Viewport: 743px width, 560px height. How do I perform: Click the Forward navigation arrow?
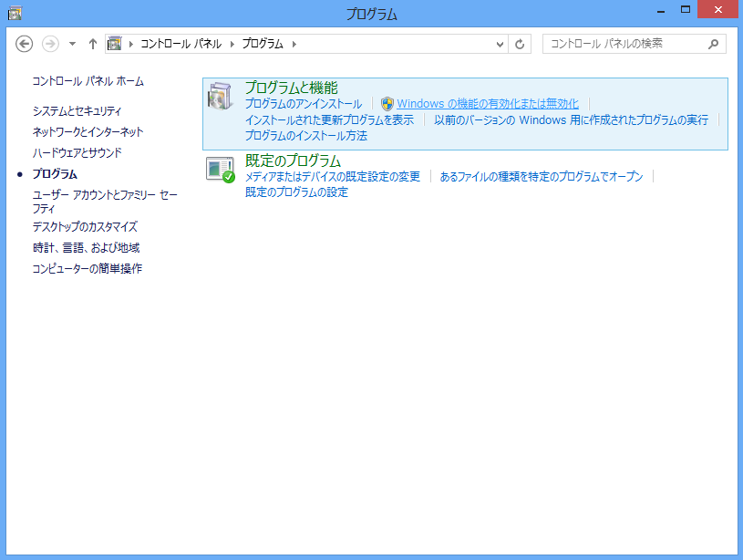pyautogui.click(x=50, y=44)
